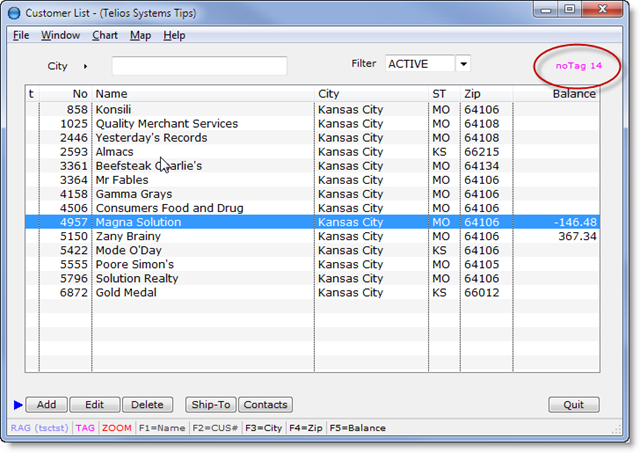Click into the City search field

(x=199, y=66)
